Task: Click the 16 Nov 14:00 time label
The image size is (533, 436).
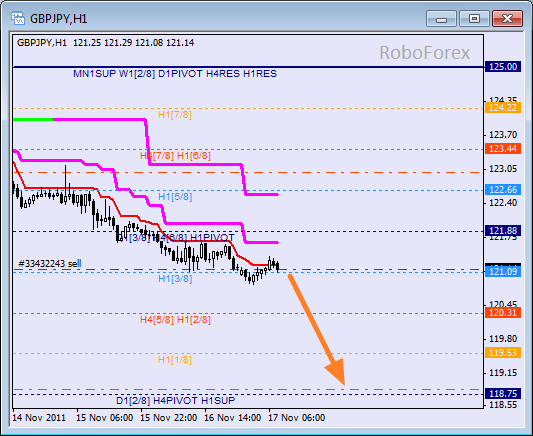Action: pos(233,418)
